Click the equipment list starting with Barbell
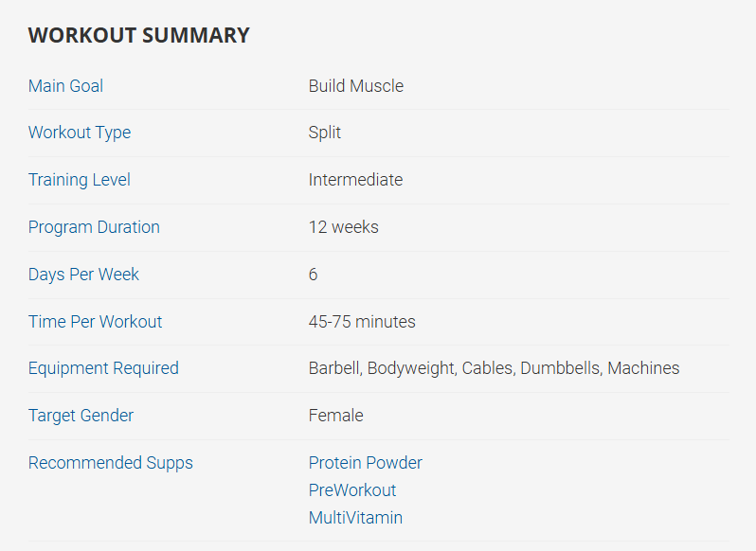 point(494,368)
